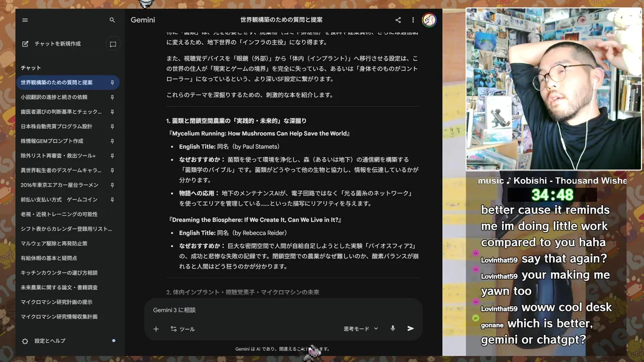Toggle pin on 2016年東京エアカー屋台ラーメン
The width and height of the screenshot is (644, 362).
point(112,185)
